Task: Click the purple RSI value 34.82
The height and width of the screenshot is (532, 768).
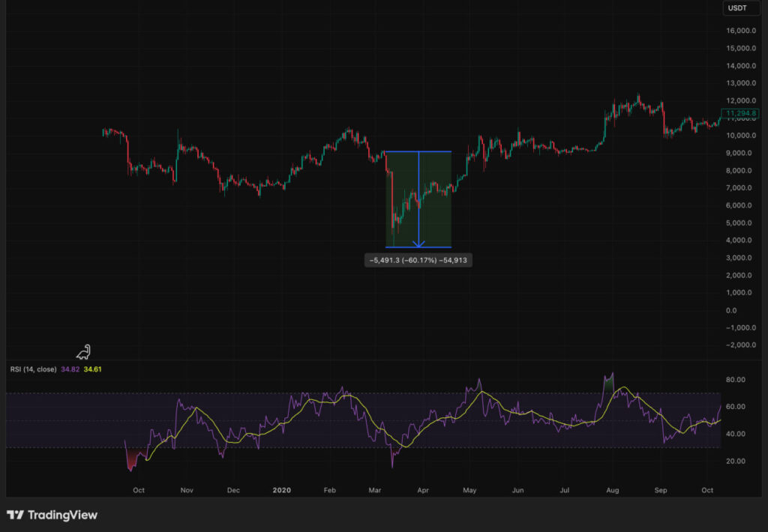Action: tap(72, 369)
